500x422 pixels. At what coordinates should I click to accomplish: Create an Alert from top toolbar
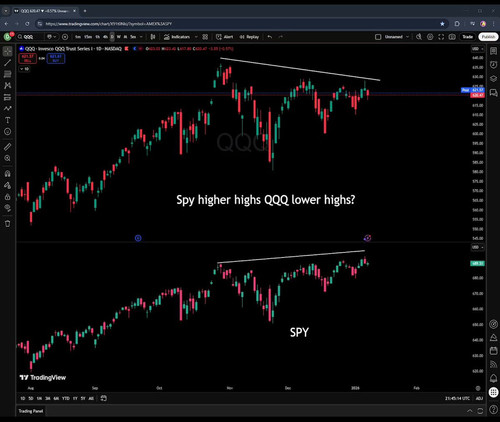click(225, 37)
